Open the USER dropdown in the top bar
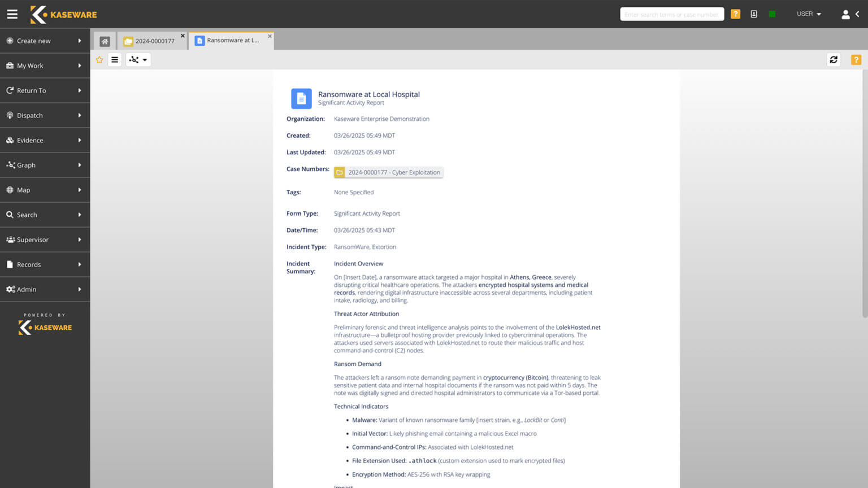 pos(808,14)
